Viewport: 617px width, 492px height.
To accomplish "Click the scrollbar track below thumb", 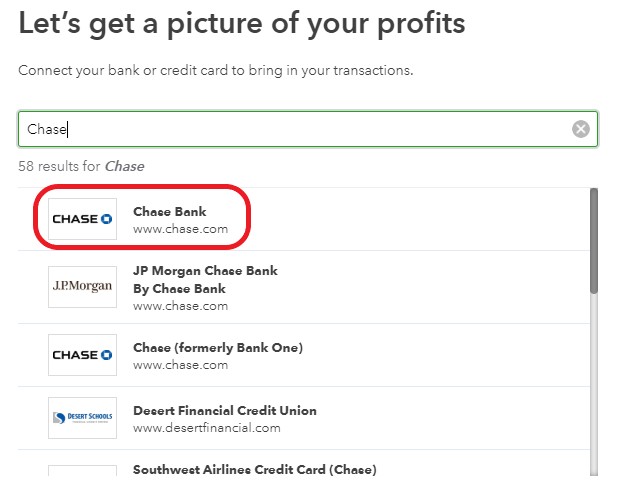I will [594, 385].
